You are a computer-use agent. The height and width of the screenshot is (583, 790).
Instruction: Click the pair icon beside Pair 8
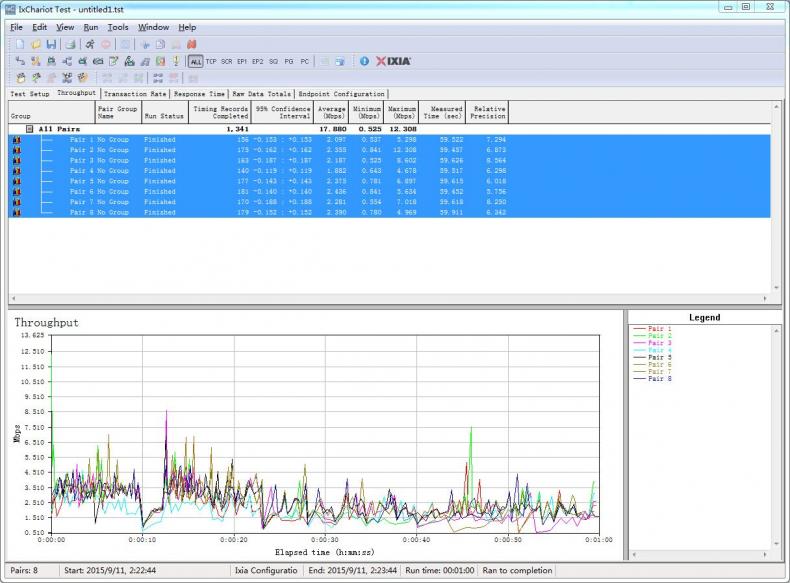point(17,213)
